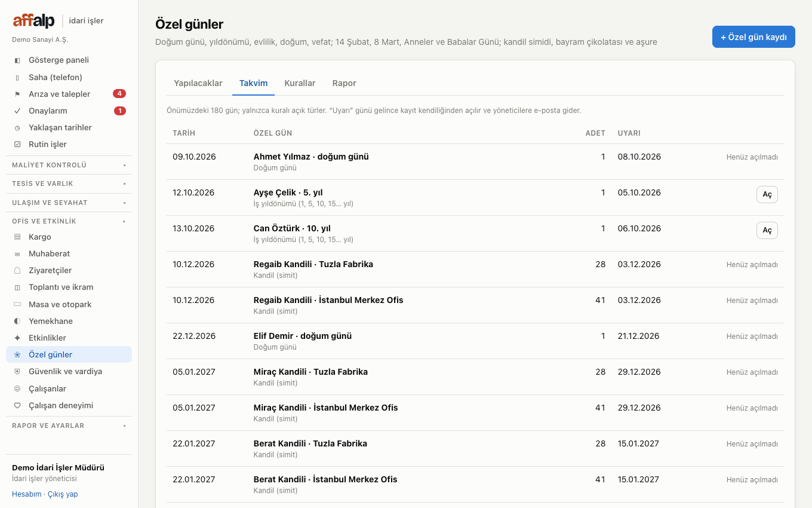Click the + Özel gün kaydı button
812x508 pixels.
753,37
